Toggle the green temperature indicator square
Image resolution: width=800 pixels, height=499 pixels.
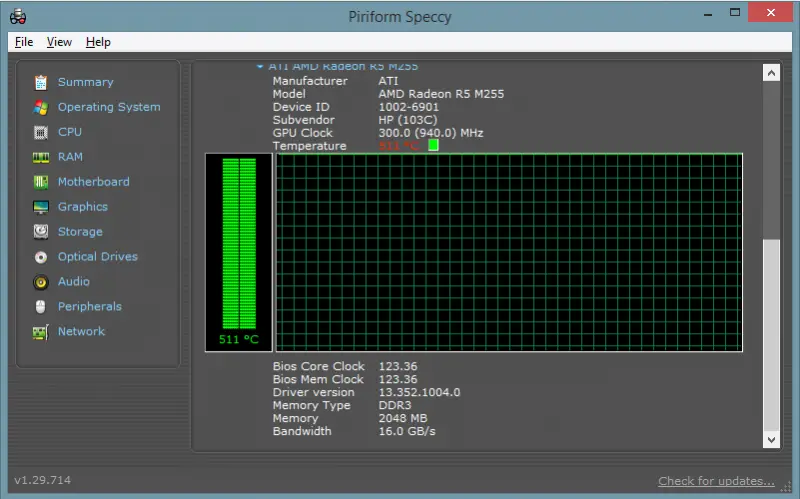[x=433, y=145]
